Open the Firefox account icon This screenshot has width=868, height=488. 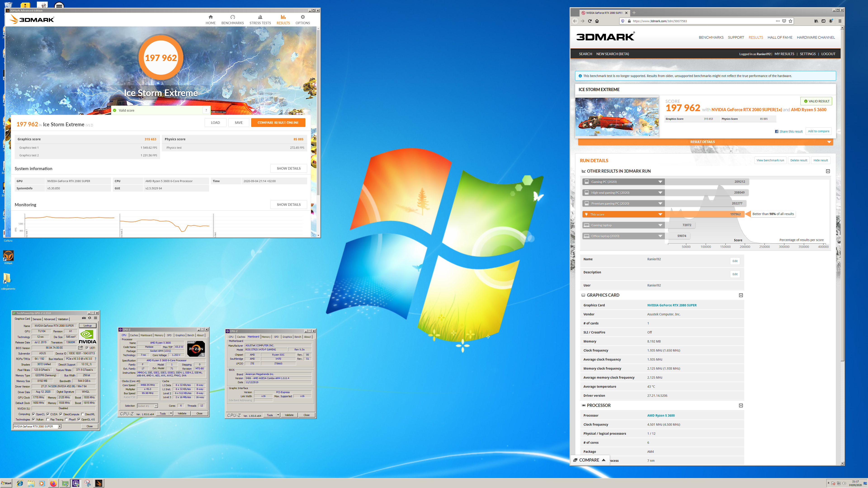831,21
